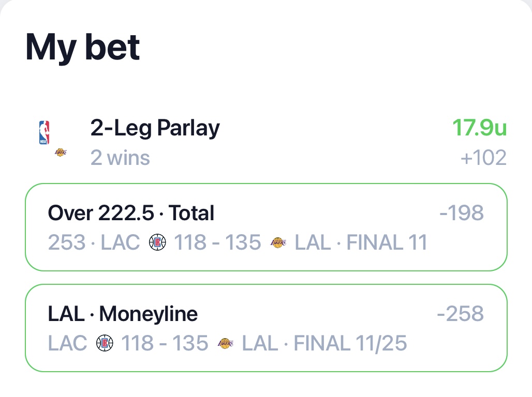This screenshot has height=397, width=532.
Task: Tap the NBA league logo
Action: point(45,133)
